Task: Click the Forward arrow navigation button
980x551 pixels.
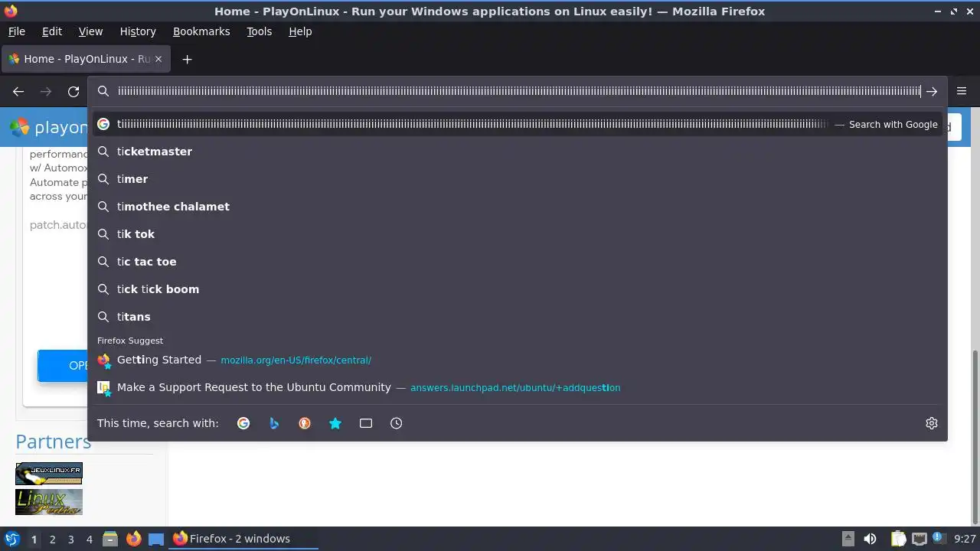Action: (46, 91)
